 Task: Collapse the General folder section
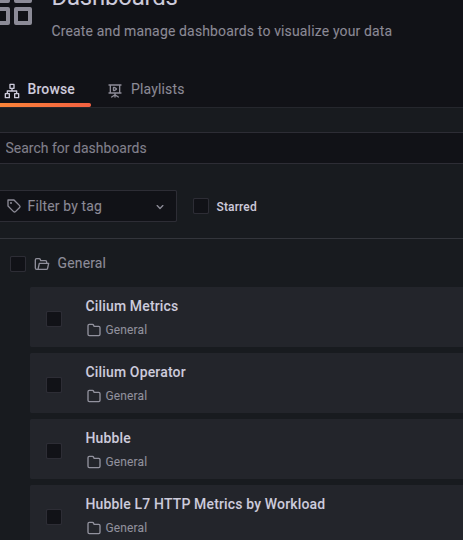click(82, 263)
